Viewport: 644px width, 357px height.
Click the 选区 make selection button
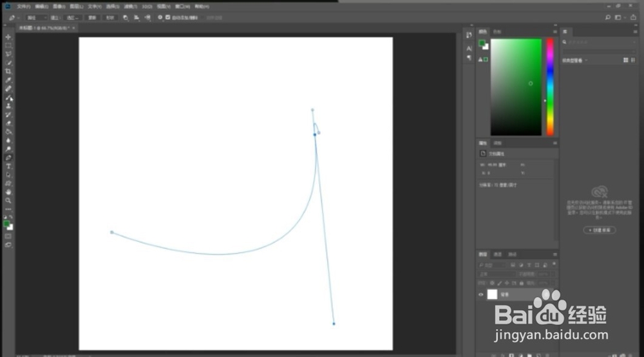pos(72,17)
